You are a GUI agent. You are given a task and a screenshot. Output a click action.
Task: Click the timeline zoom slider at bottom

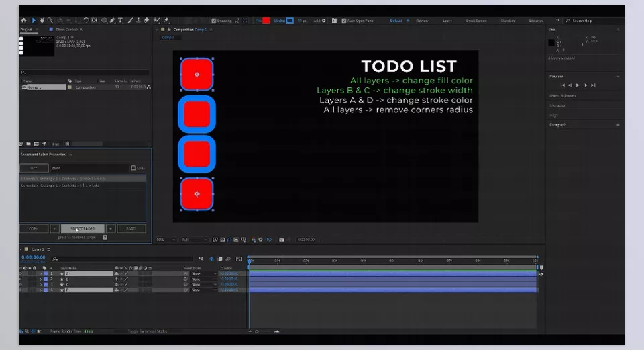(x=264, y=331)
